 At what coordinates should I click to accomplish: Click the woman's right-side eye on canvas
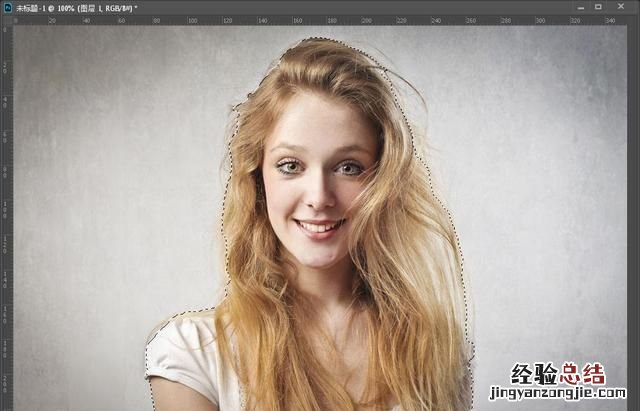pyautogui.click(x=348, y=168)
